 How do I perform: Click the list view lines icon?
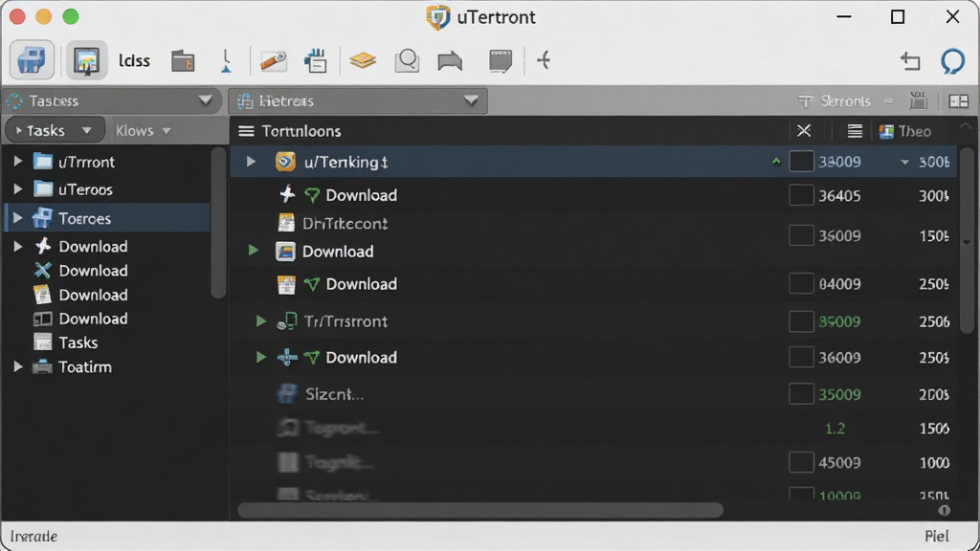855,131
